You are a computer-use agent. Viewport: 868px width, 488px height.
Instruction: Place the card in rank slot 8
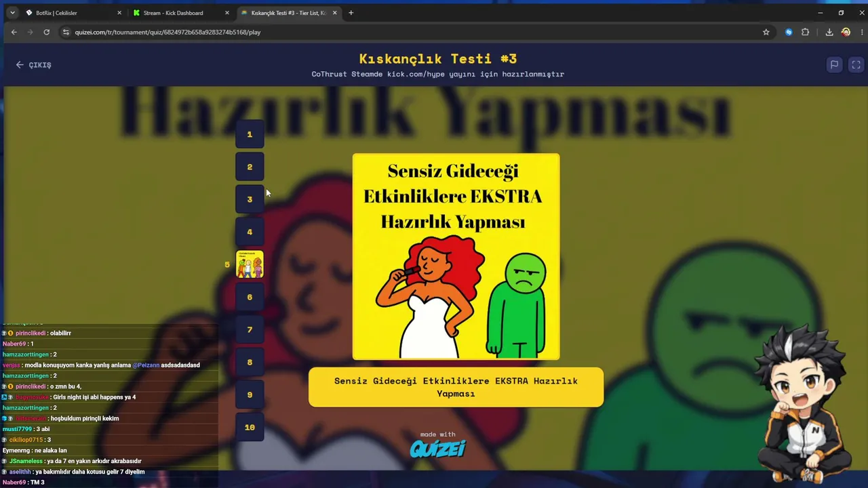250,362
